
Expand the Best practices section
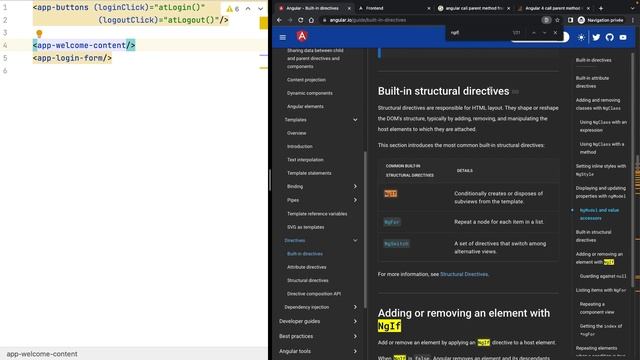coord(355,336)
